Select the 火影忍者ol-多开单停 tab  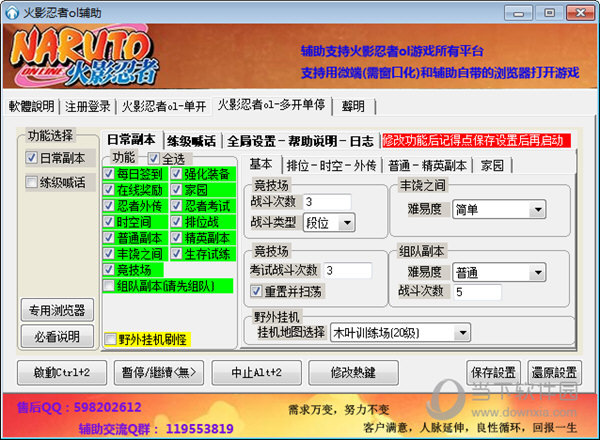(x=271, y=104)
